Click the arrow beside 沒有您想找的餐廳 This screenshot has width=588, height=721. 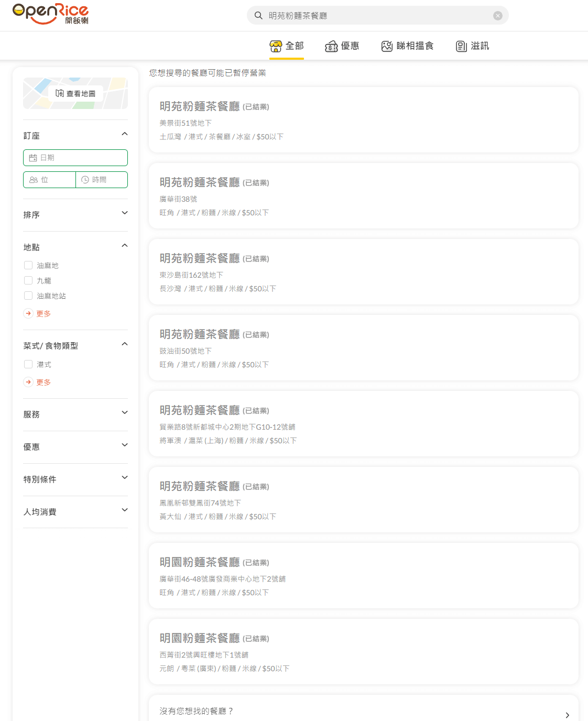(567, 715)
